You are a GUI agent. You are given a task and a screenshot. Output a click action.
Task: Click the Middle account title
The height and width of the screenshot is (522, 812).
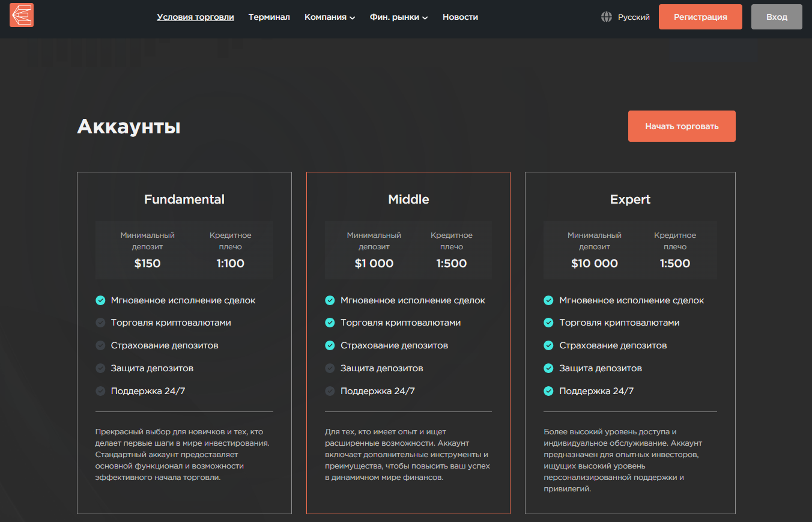click(x=408, y=199)
